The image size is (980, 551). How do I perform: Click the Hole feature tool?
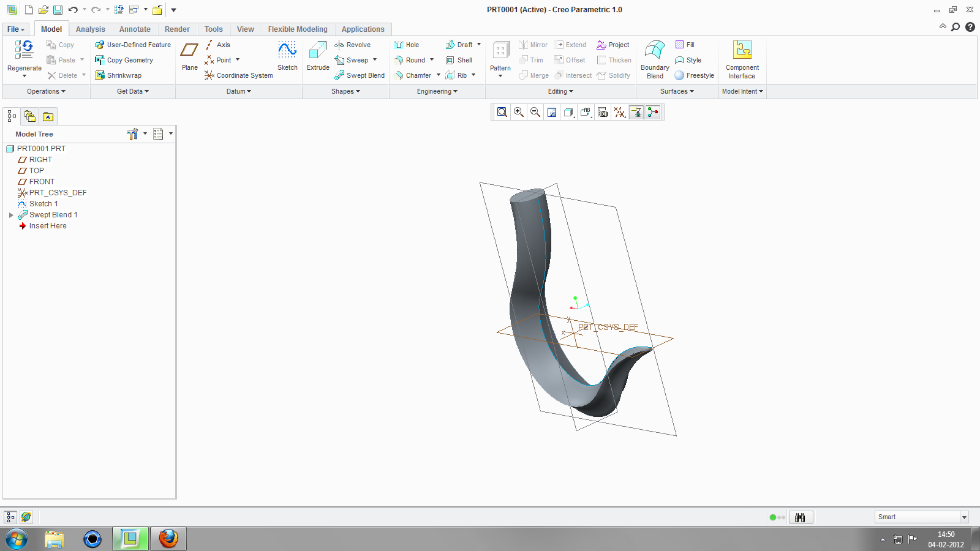[x=407, y=45]
